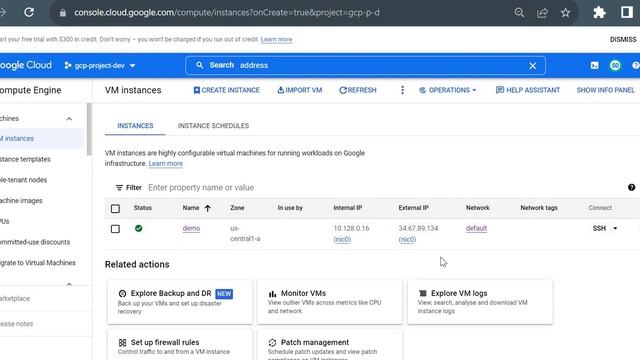This screenshot has width=640, height=360.
Task: Collapse the lower sidebar section chevron
Action: pyautogui.click(x=69, y=283)
